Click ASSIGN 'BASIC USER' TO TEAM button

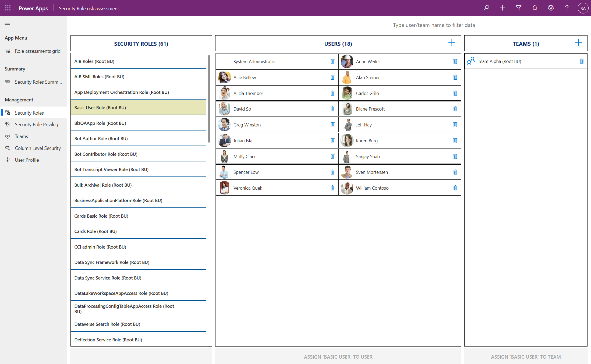tap(526, 356)
